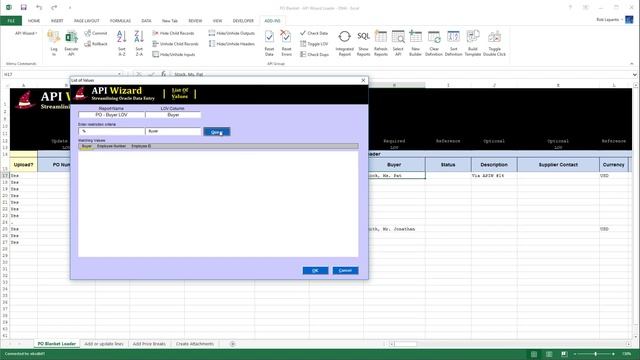Select Unhide Child Records
The height and width of the screenshot is (360, 640).
tap(175, 44)
